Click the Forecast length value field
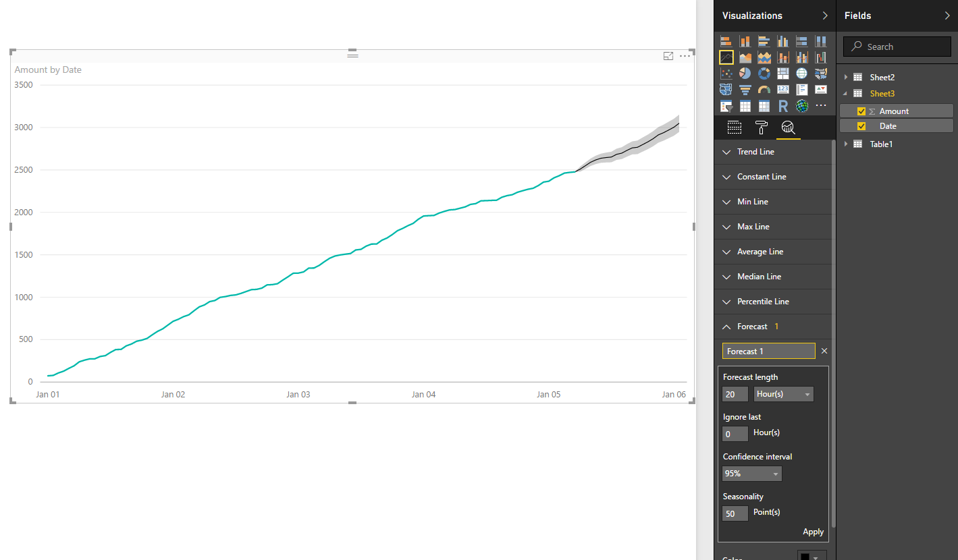This screenshot has width=958, height=560. pyautogui.click(x=735, y=394)
